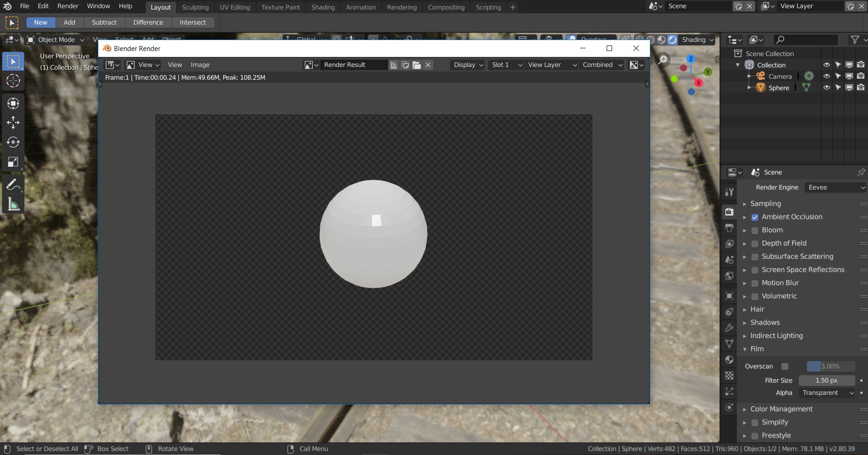Click the Subtract selection mode button
This screenshot has width=868, height=455.
pos(104,22)
